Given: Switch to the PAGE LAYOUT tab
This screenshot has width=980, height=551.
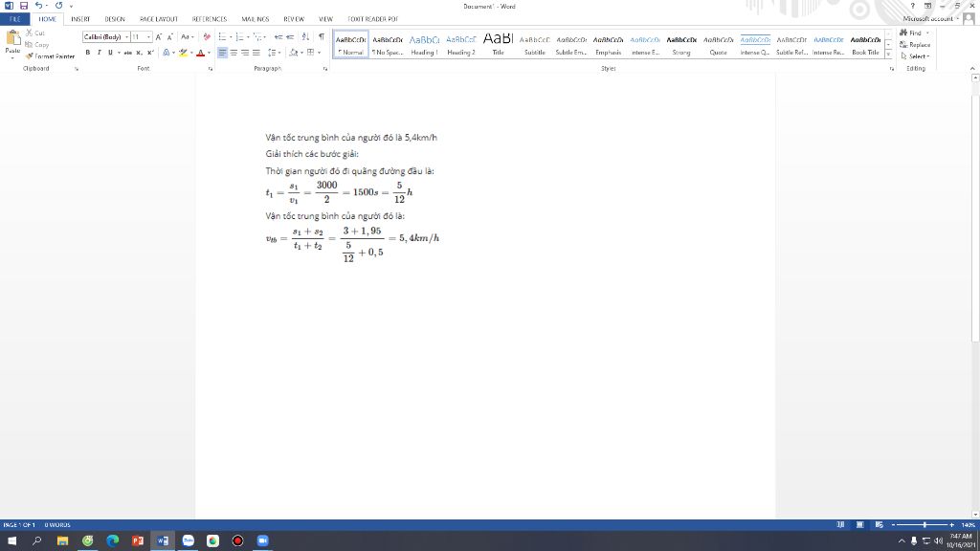Looking at the screenshot, I should click(159, 19).
